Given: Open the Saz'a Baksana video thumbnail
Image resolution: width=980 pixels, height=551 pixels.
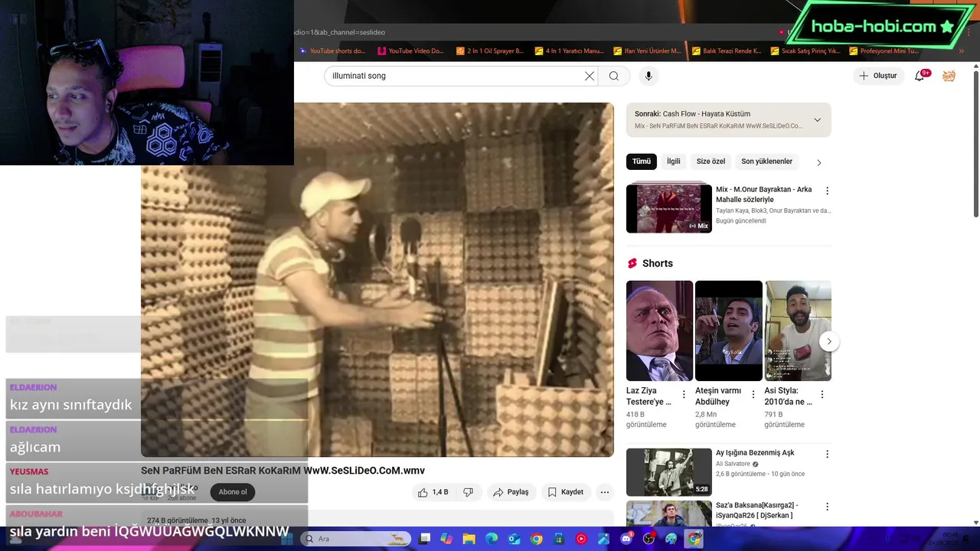Looking at the screenshot, I should click(x=669, y=514).
